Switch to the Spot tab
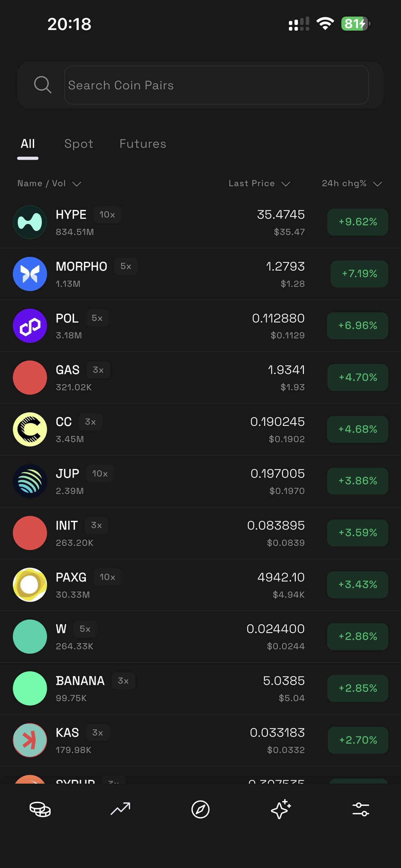The image size is (401, 868). point(79,144)
